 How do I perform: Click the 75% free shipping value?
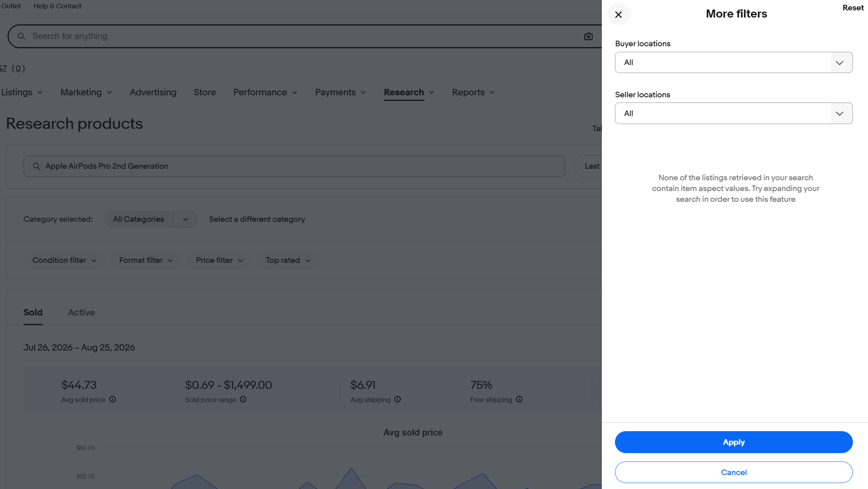click(x=481, y=385)
